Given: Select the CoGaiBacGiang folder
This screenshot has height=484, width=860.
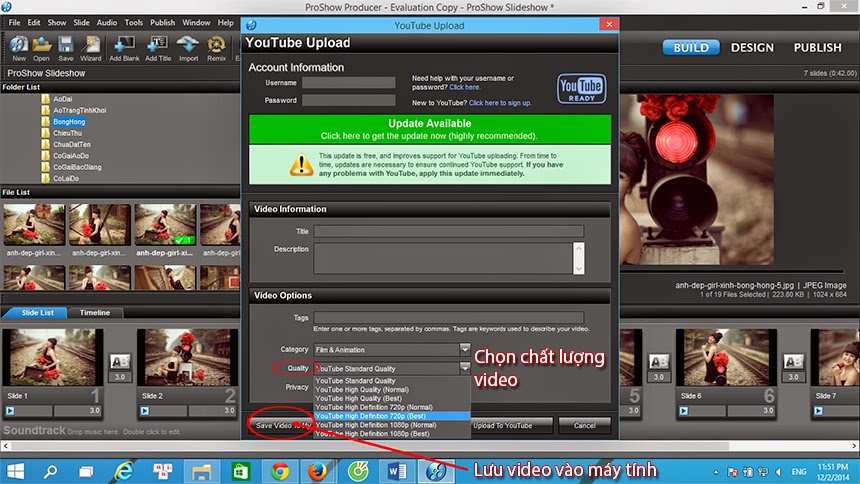Looking at the screenshot, I should (x=77, y=167).
